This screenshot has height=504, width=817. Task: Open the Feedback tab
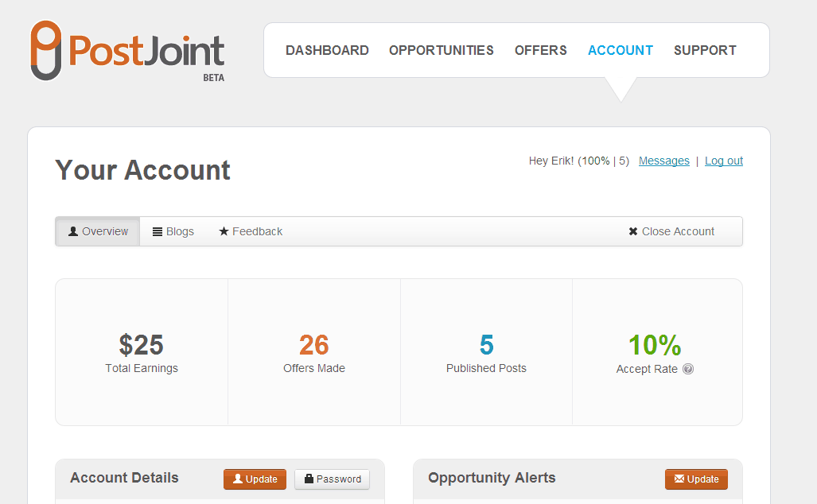click(251, 231)
